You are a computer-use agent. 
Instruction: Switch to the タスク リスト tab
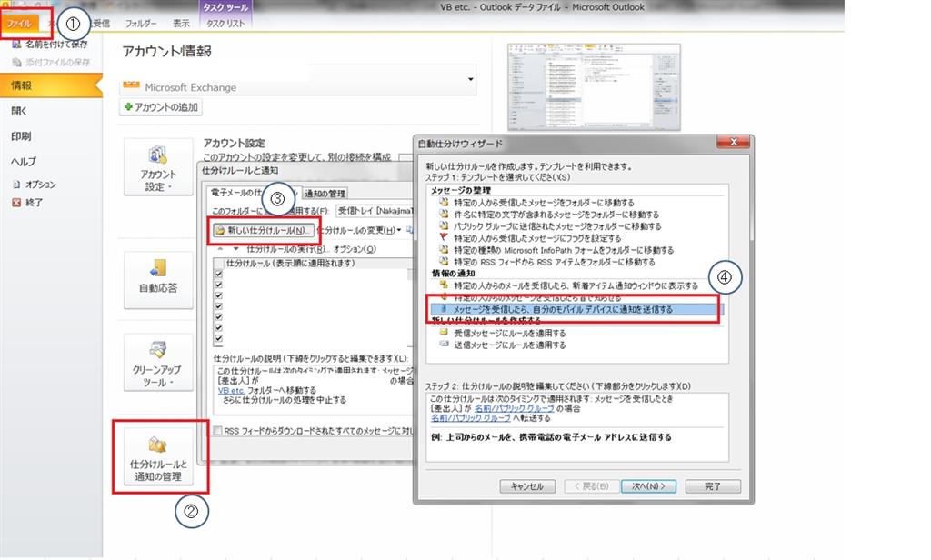click(x=225, y=23)
